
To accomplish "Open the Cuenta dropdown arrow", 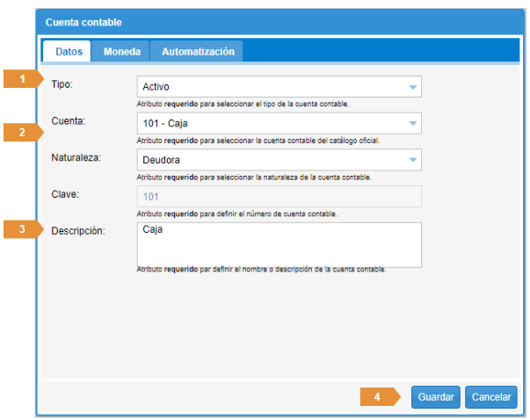I will (x=412, y=123).
